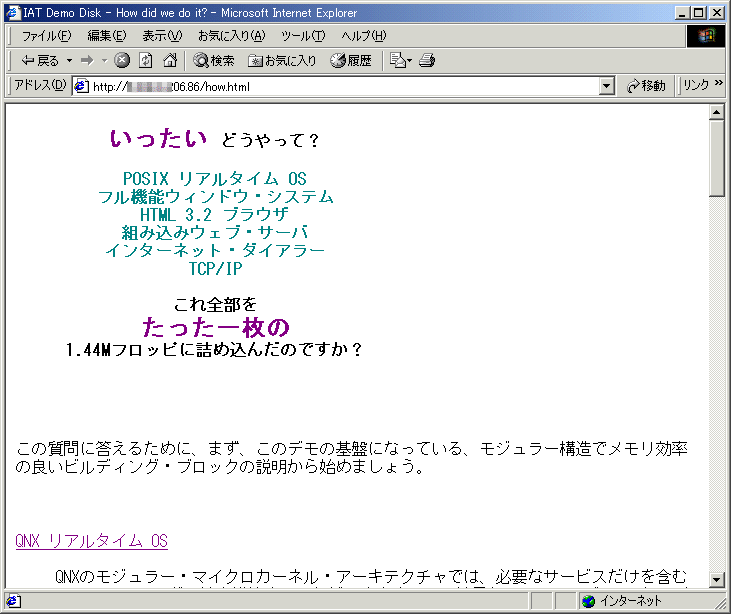
Task: Expand the Links (リンク) toolbar chevron
Action: tap(718, 83)
